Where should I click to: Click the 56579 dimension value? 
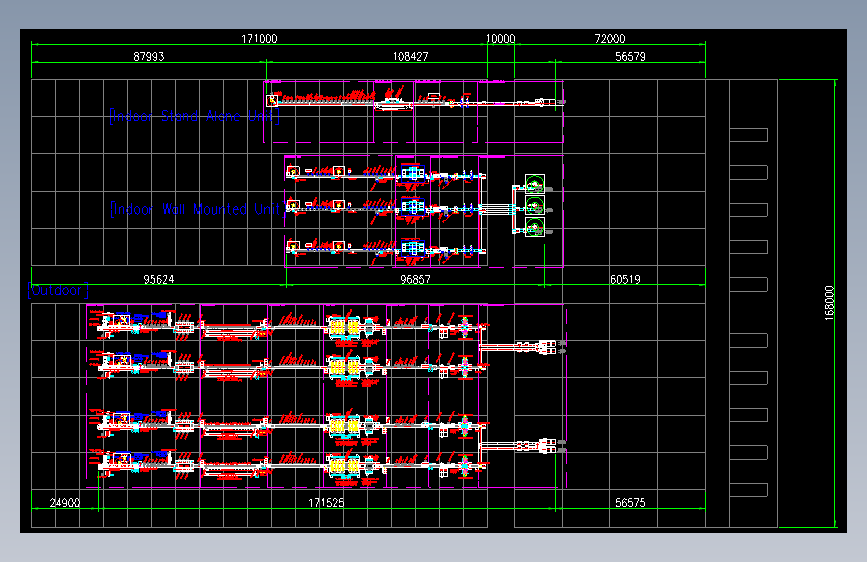(x=630, y=56)
